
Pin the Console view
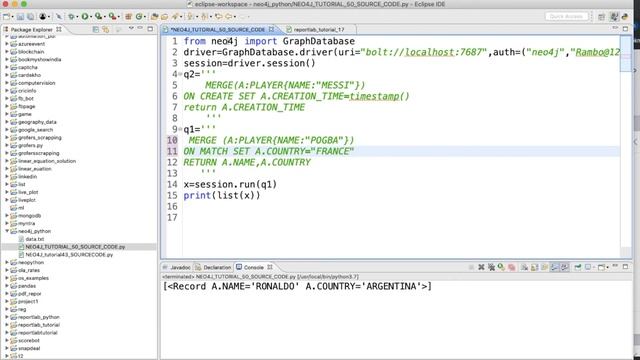pyautogui.click(x=578, y=267)
